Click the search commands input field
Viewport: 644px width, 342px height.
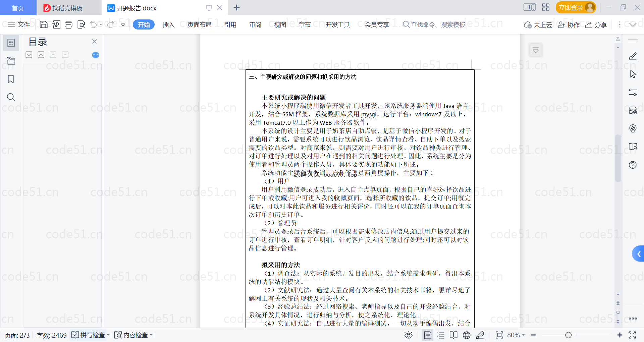click(434, 24)
